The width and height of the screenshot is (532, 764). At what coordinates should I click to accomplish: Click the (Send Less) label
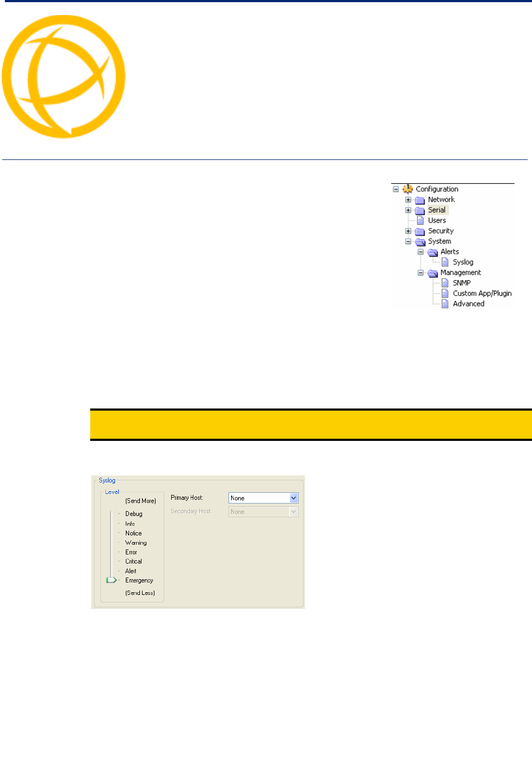(x=140, y=593)
